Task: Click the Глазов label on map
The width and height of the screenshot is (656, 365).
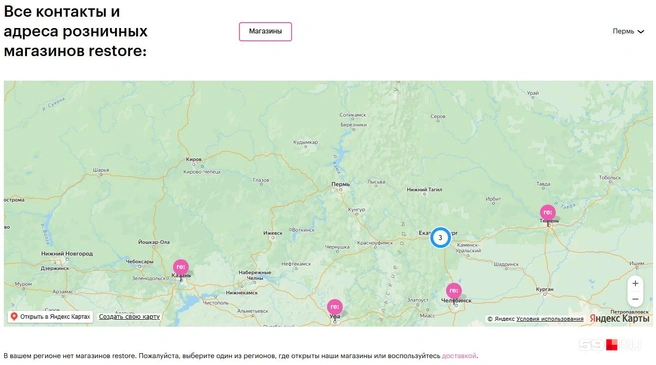Action: coord(261,180)
